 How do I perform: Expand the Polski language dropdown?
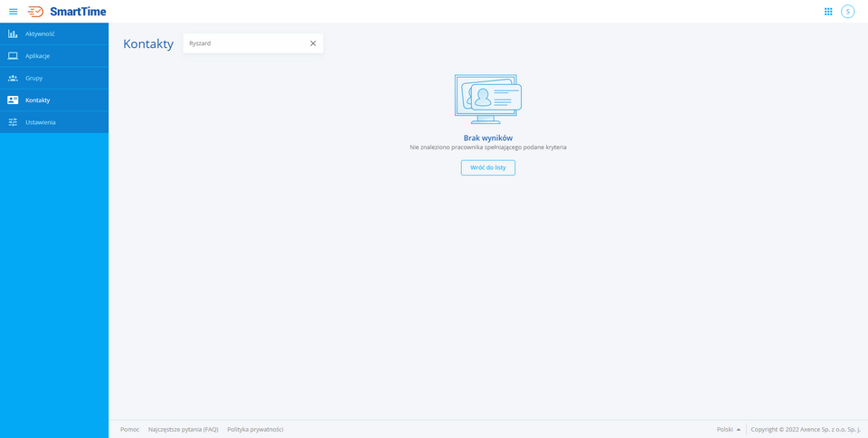click(x=729, y=429)
